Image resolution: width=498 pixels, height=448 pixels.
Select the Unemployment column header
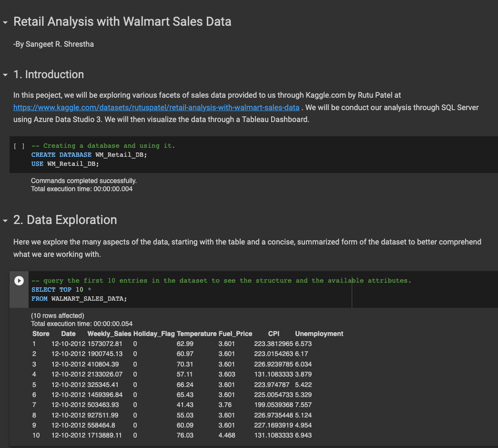click(x=319, y=334)
